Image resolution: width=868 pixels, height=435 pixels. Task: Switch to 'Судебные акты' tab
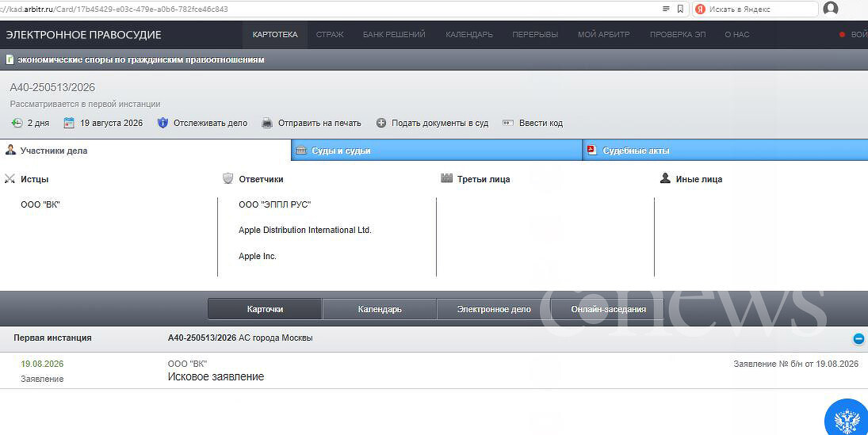click(725, 150)
